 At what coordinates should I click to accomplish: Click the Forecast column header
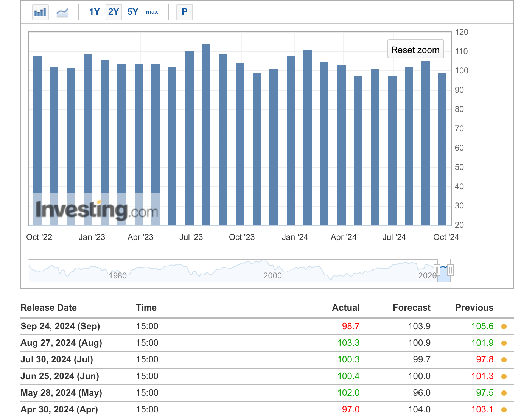click(412, 308)
